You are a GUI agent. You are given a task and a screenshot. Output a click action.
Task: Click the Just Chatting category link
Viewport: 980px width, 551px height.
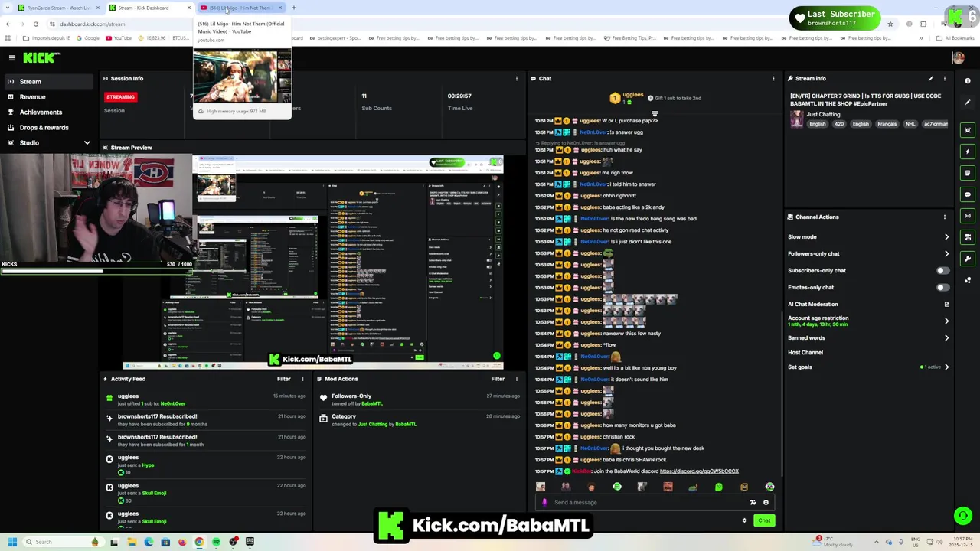pos(823,114)
